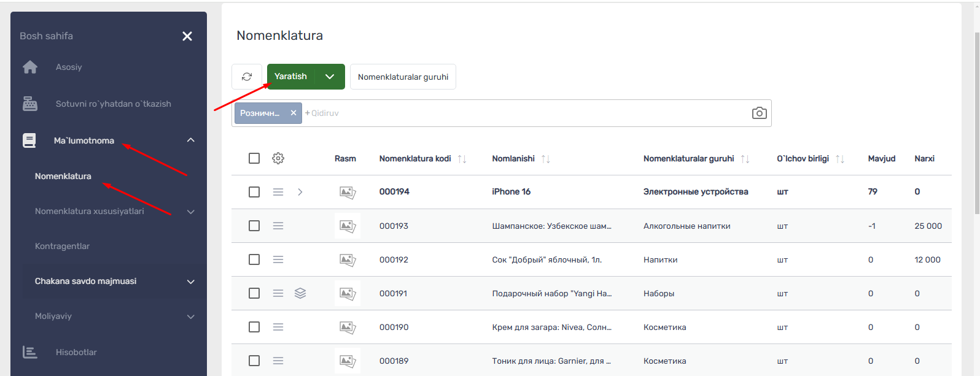Open Asosiy in the sidebar
This screenshot has height=376, width=980.
69,67
